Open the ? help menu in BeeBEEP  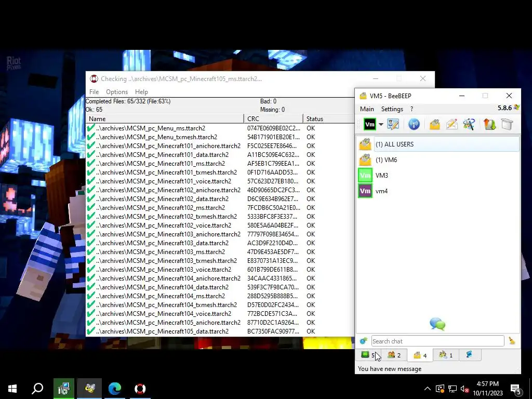pos(411,109)
